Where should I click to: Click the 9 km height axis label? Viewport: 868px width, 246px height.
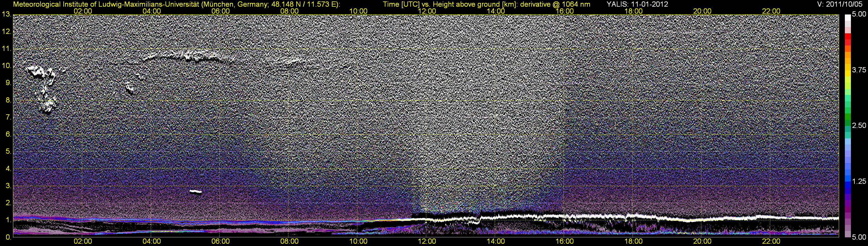(x=8, y=83)
